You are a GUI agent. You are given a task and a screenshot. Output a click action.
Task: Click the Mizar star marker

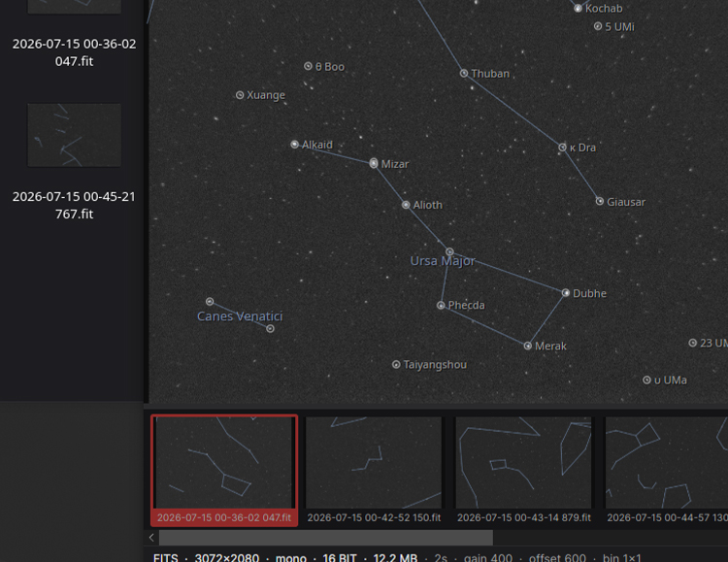coord(374,163)
